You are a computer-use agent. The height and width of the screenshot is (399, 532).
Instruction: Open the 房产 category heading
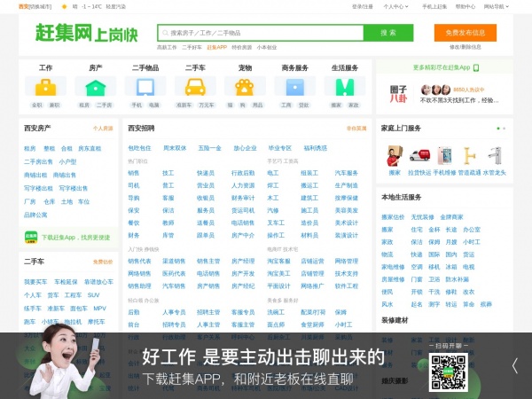click(x=96, y=68)
